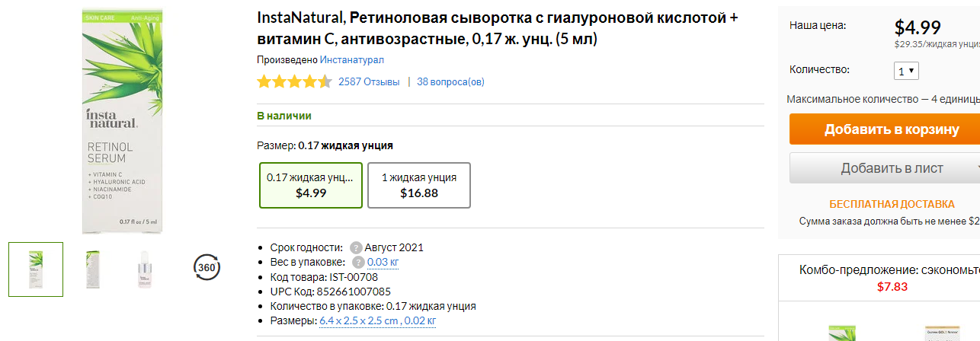Click the help icon next to Срок годности

[356, 247]
